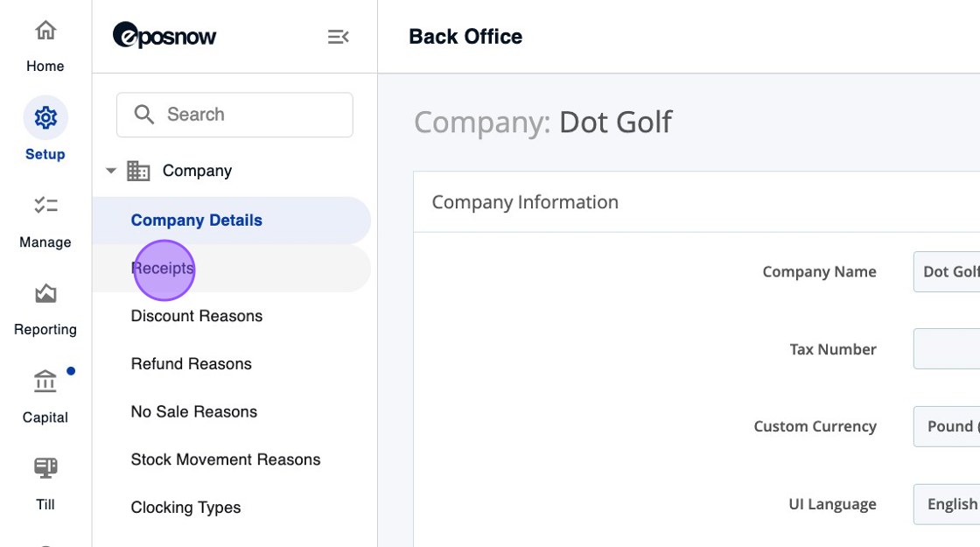This screenshot has width=980, height=547.
Task: Open the Manage checklist icon
Action: pyautogui.click(x=45, y=206)
